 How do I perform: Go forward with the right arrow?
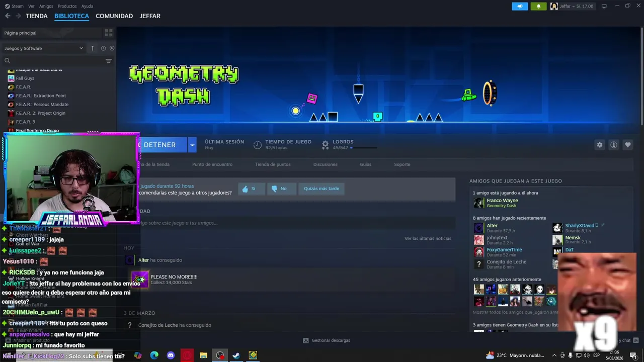coord(19,16)
